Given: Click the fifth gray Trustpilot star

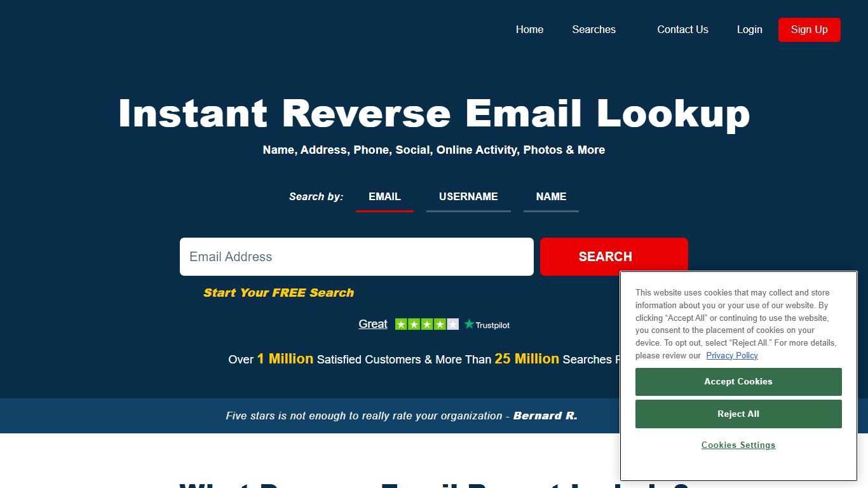Looking at the screenshot, I should pyautogui.click(x=452, y=324).
